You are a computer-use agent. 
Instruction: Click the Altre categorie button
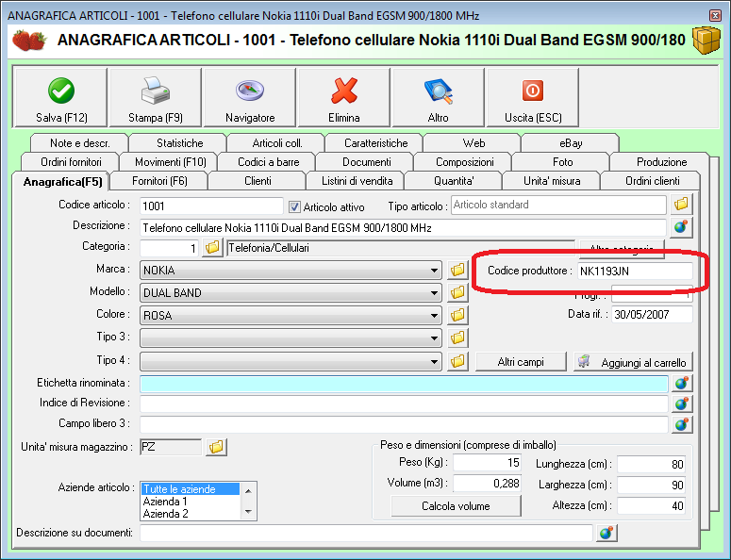[622, 248]
